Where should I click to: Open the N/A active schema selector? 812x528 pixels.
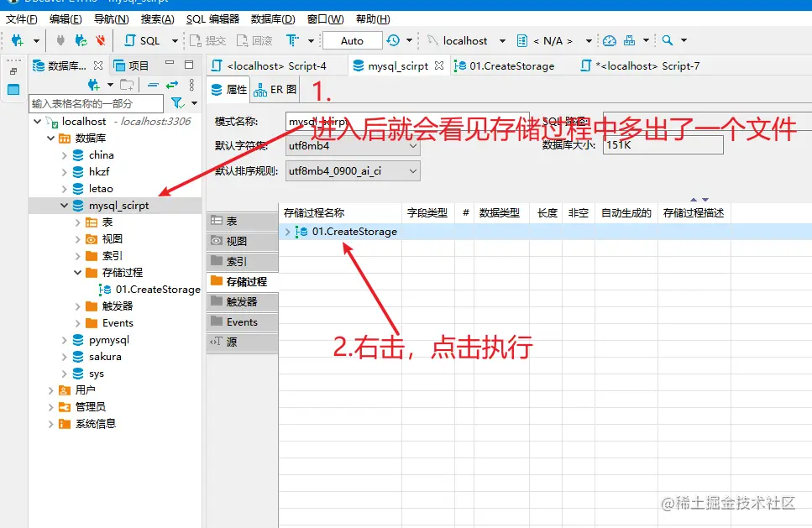[x=553, y=40]
